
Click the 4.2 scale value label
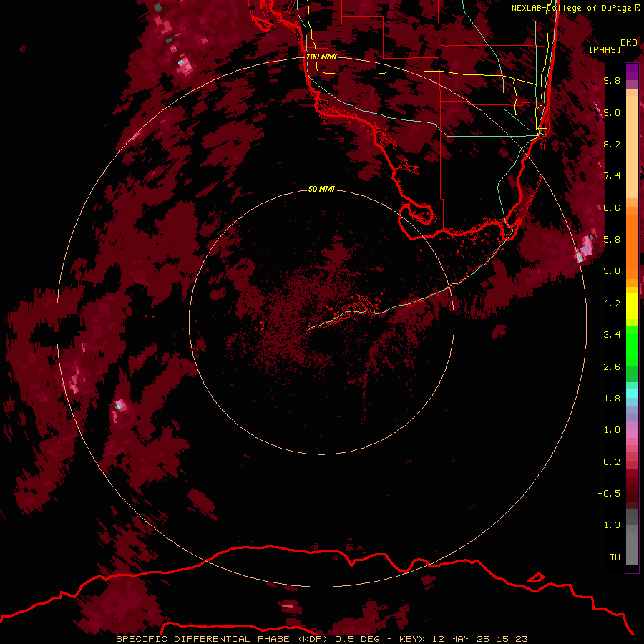[612, 303]
